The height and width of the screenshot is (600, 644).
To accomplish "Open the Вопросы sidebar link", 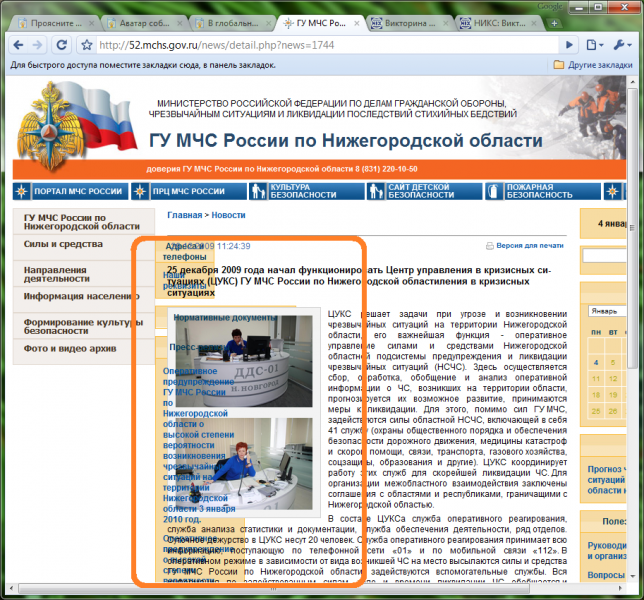I will click(607, 575).
